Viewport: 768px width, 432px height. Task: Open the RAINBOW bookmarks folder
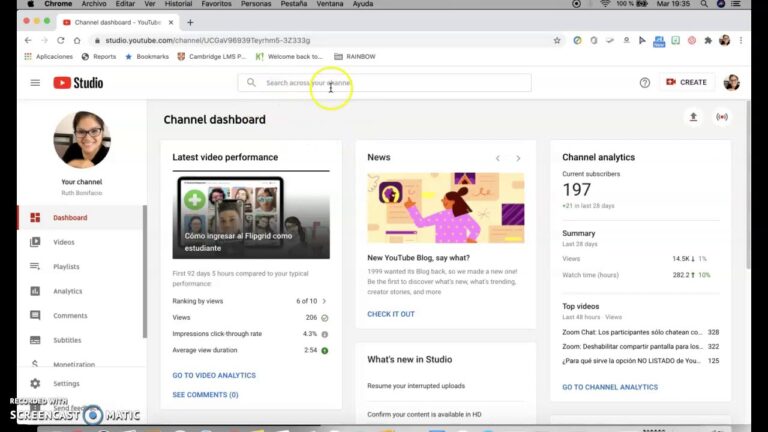coord(355,56)
